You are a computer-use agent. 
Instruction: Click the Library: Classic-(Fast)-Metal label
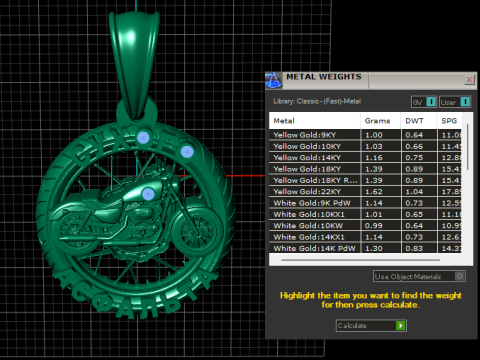(317, 101)
